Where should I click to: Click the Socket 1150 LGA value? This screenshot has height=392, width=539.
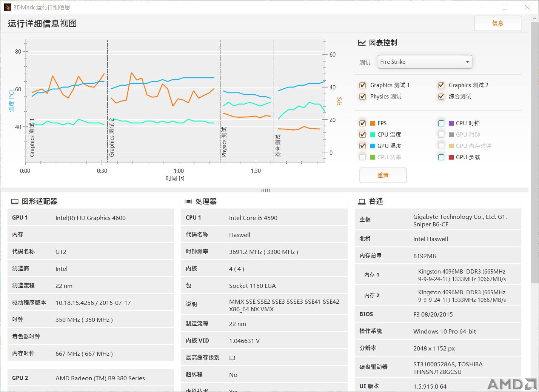pyautogui.click(x=253, y=286)
